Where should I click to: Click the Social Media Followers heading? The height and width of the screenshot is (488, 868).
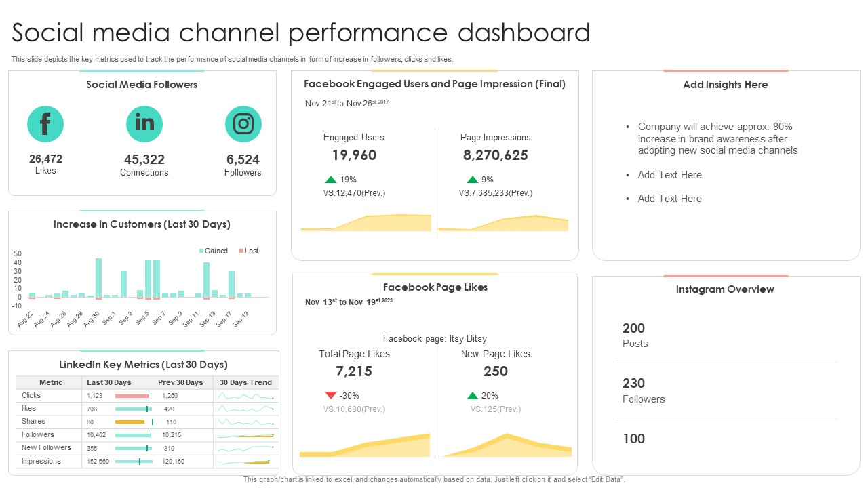pyautogui.click(x=142, y=85)
